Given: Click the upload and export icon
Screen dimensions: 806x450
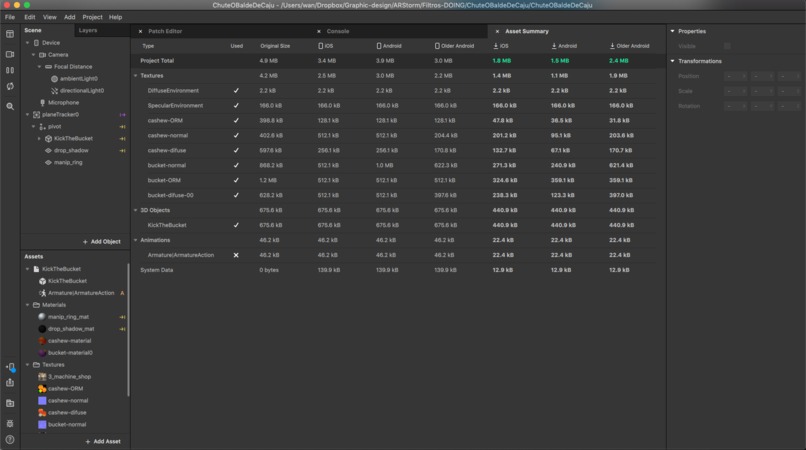Looking at the screenshot, I should [10, 382].
